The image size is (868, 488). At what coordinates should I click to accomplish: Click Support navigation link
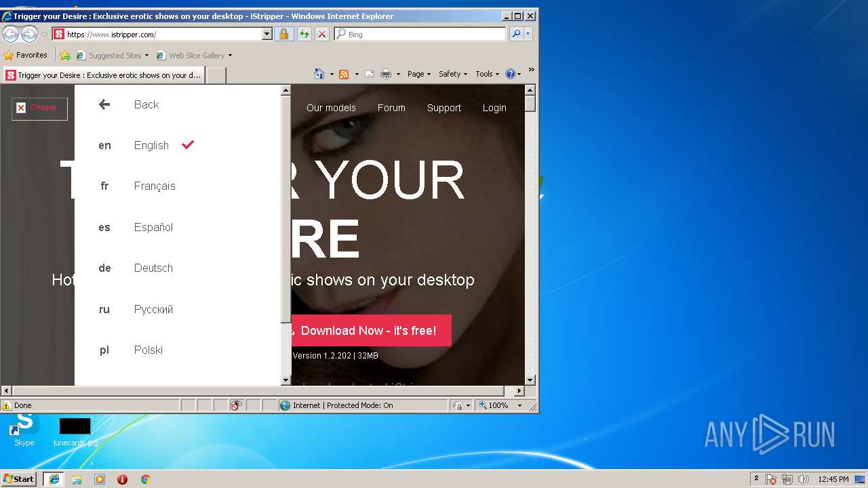444,108
